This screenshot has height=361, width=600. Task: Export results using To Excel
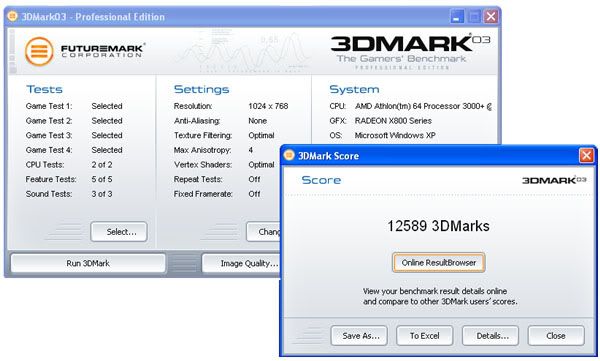[425, 336]
